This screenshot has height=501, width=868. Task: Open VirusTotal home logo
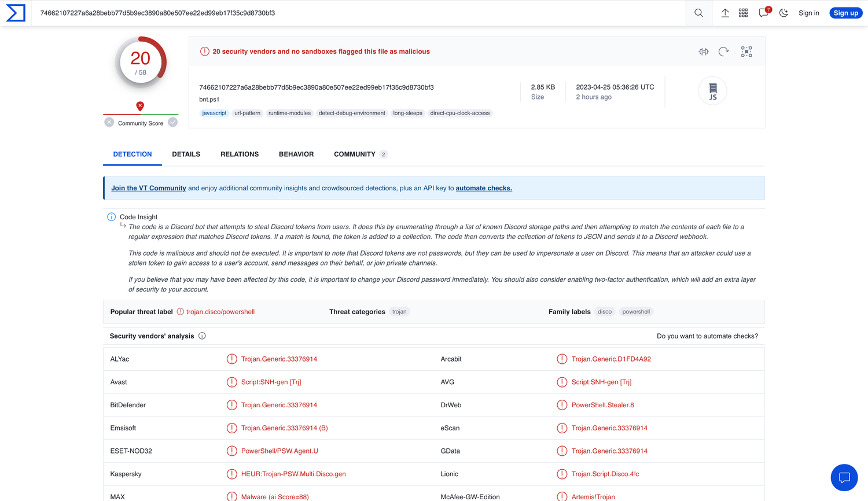(16, 13)
